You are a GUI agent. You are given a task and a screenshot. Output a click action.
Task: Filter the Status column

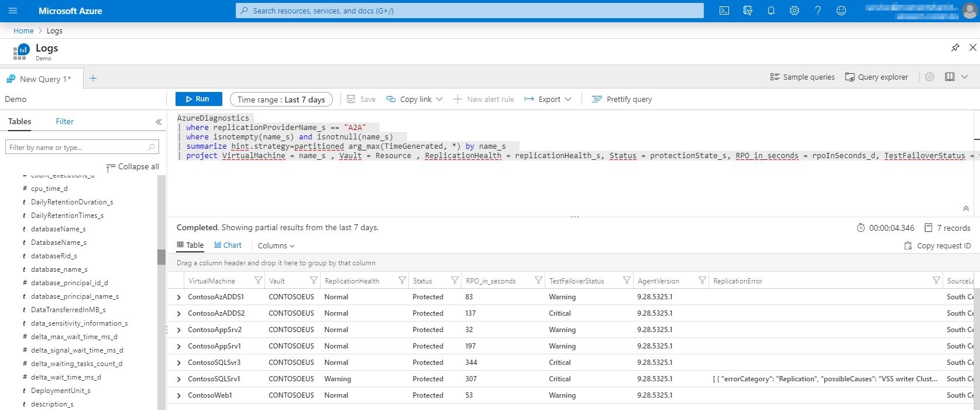455,281
